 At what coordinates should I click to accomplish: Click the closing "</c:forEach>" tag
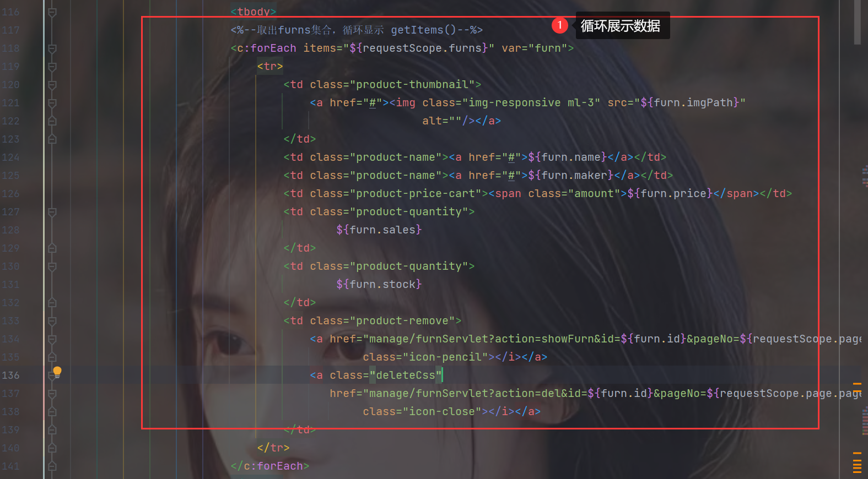[270, 466]
